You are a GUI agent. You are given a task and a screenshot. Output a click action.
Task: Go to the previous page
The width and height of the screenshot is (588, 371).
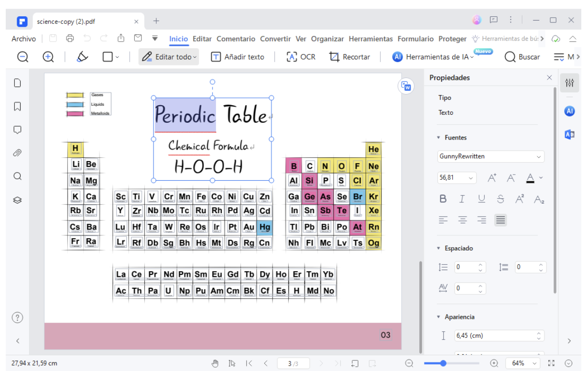pos(266,363)
